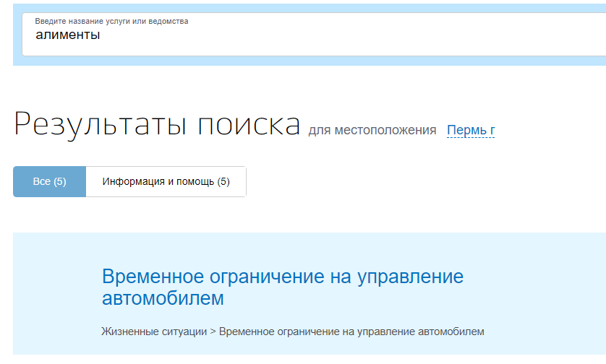Viewport: 606px width, 364px height.
Task: Click the "Результаты поиска" heading
Action: [x=157, y=124]
